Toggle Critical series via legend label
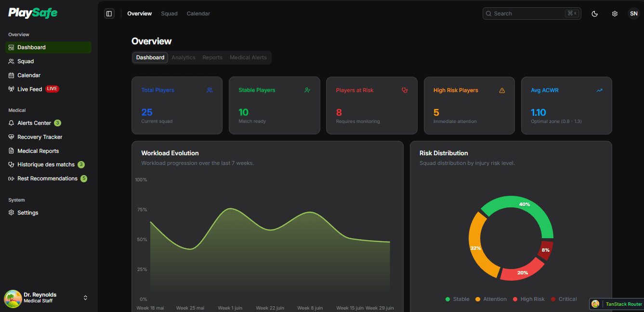 pyautogui.click(x=568, y=299)
